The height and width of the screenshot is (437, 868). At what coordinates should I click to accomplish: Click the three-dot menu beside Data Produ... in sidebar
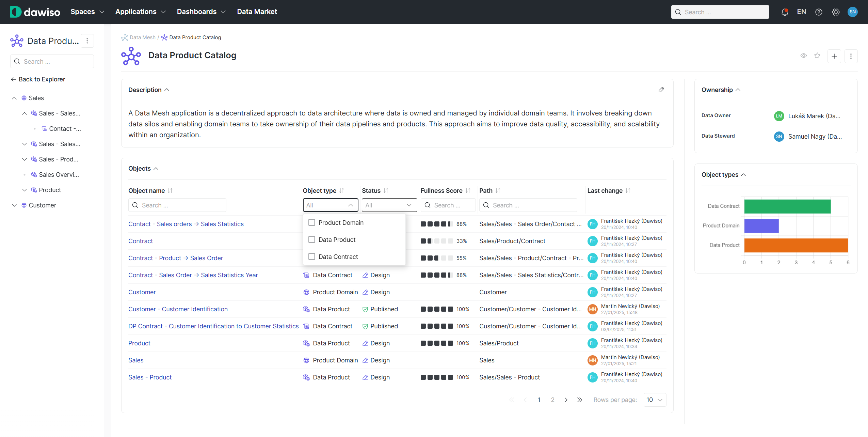(87, 41)
